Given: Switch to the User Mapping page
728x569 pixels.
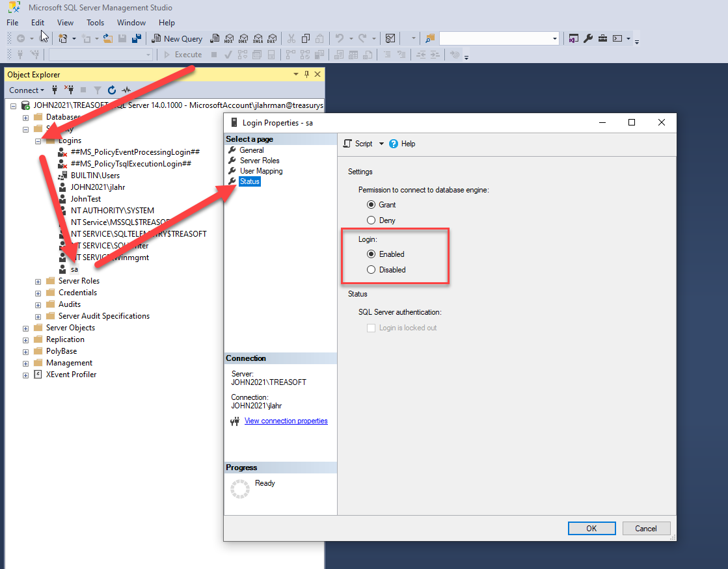Looking at the screenshot, I should point(261,171).
